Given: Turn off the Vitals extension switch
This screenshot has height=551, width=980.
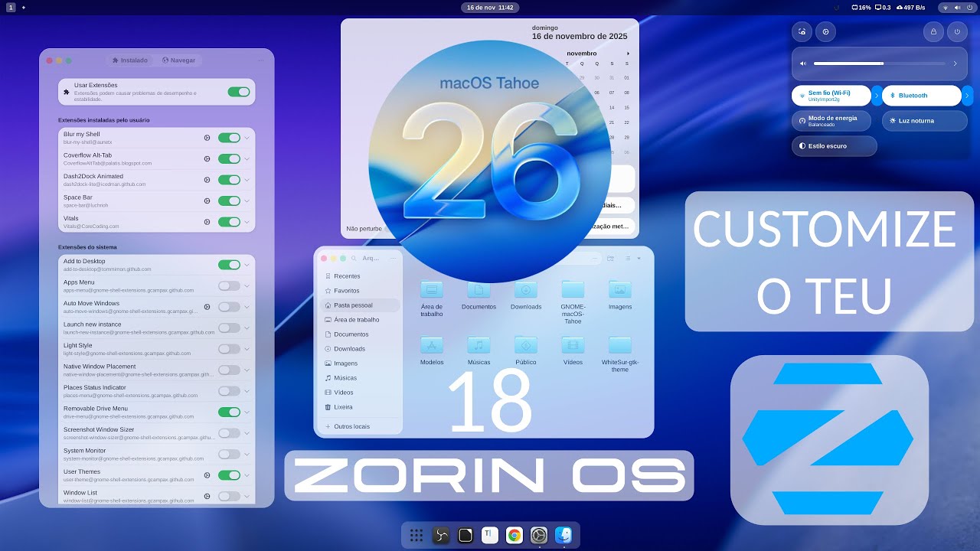Looking at the screenshot, I should coord(229,222).
